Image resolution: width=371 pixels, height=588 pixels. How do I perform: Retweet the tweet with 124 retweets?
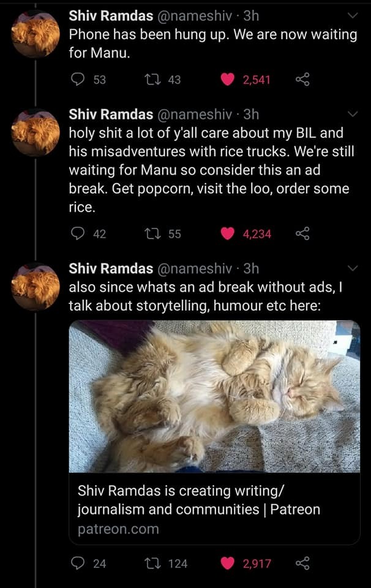point(151,563)
